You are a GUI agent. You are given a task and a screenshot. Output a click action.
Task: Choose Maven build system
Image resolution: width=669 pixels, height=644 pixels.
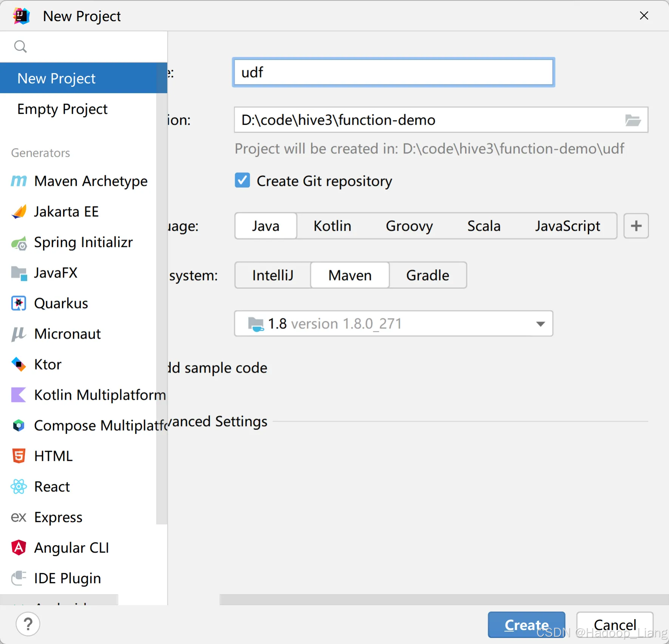[350, 276]
